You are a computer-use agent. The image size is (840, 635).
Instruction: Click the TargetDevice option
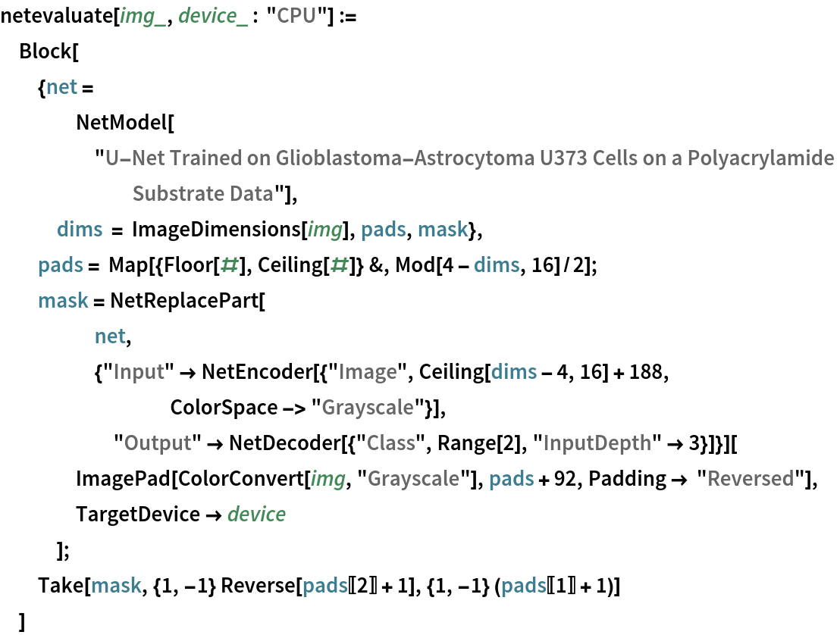(137, 515)
